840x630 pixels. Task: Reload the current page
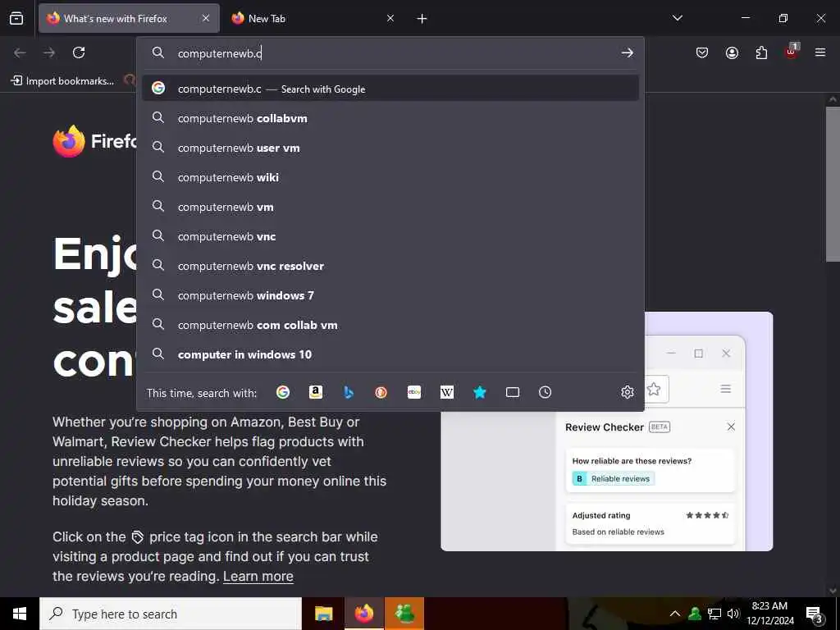click(79, 52)
